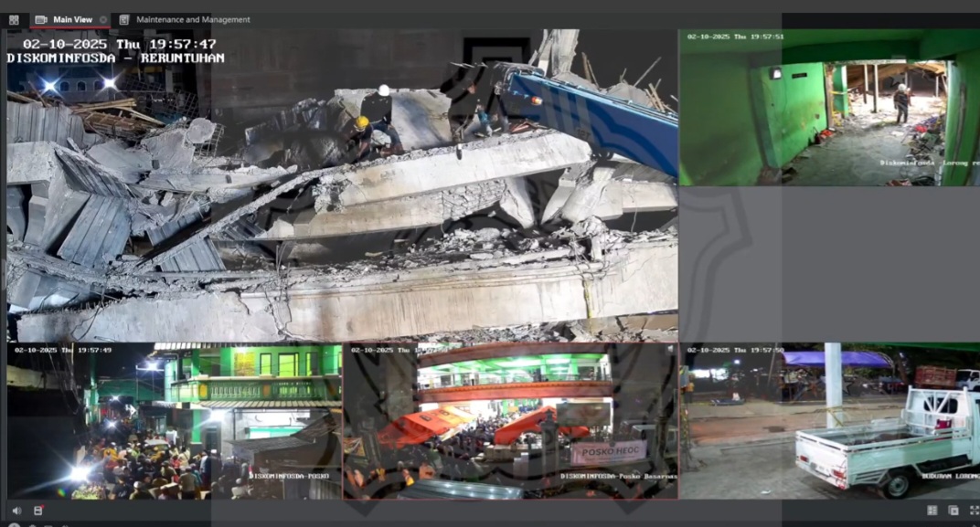Select the white pickup truck camera feed
980x527 pixels.
point(828,420)
